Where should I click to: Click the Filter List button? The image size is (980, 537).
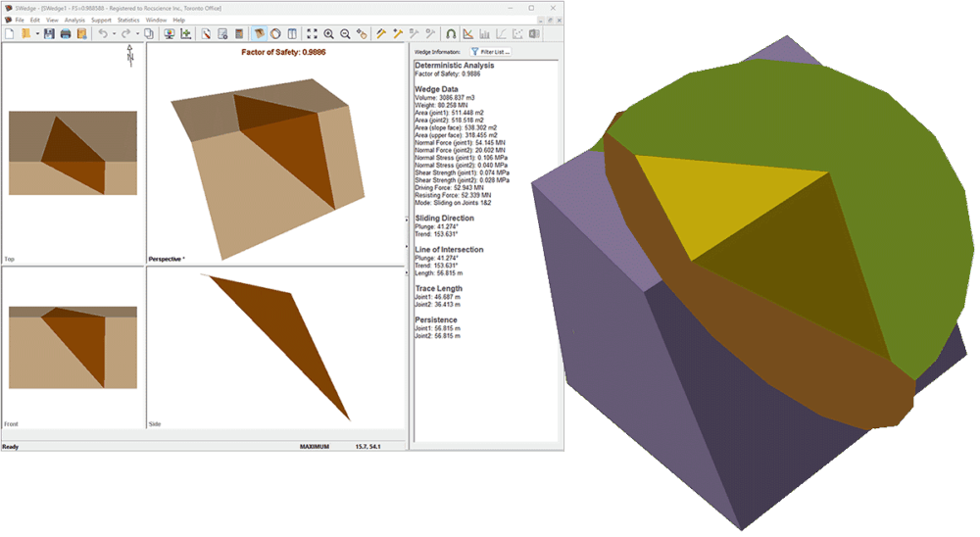point(490,51)
